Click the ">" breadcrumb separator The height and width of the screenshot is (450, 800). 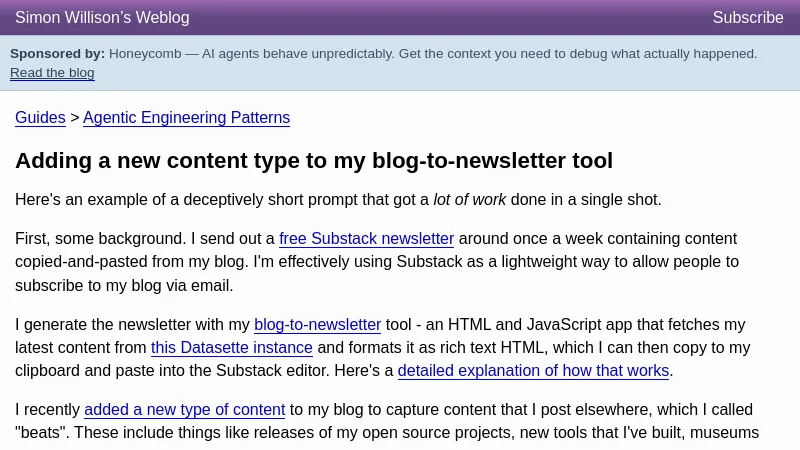(x=74, y=118)
